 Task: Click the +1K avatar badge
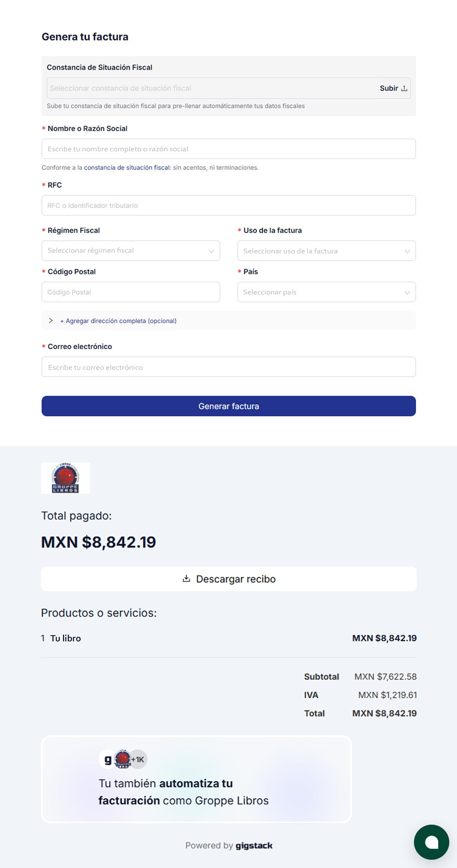[x=138, y=759]
